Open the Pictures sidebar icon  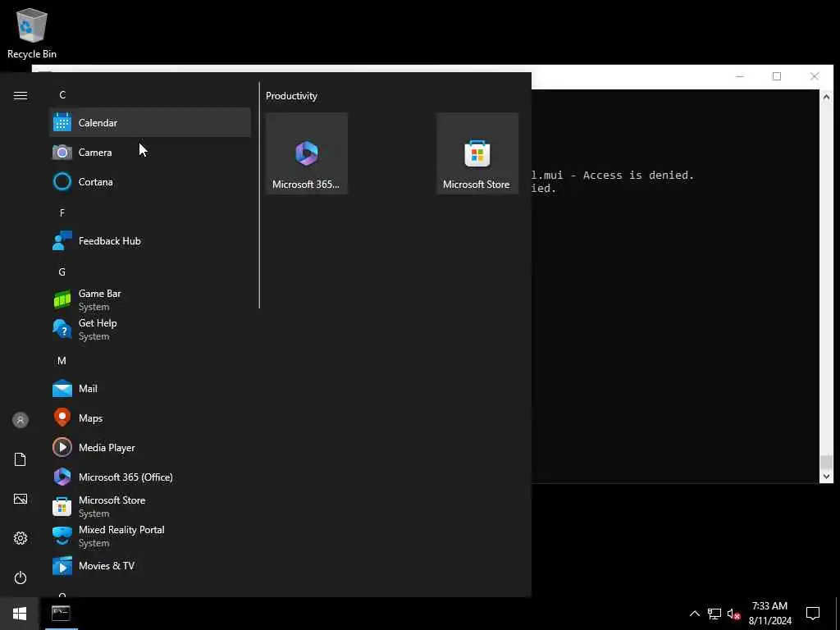click(x=21, y=499)
